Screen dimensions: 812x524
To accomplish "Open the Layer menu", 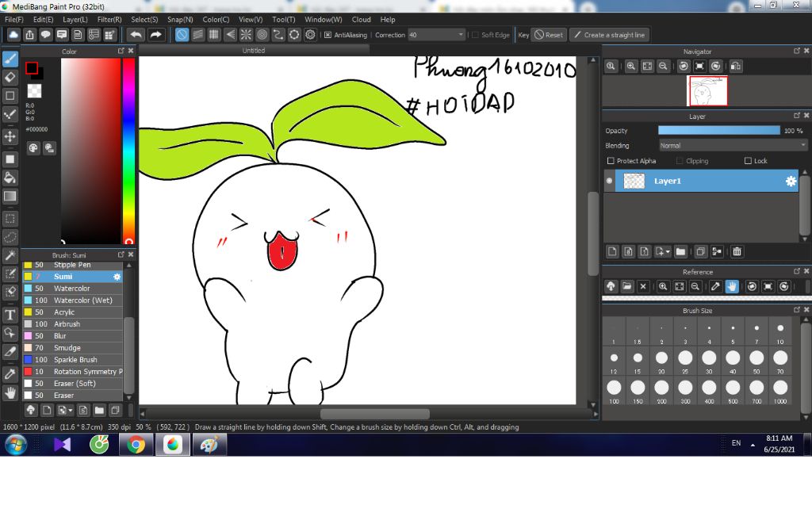I will point(75,20).
